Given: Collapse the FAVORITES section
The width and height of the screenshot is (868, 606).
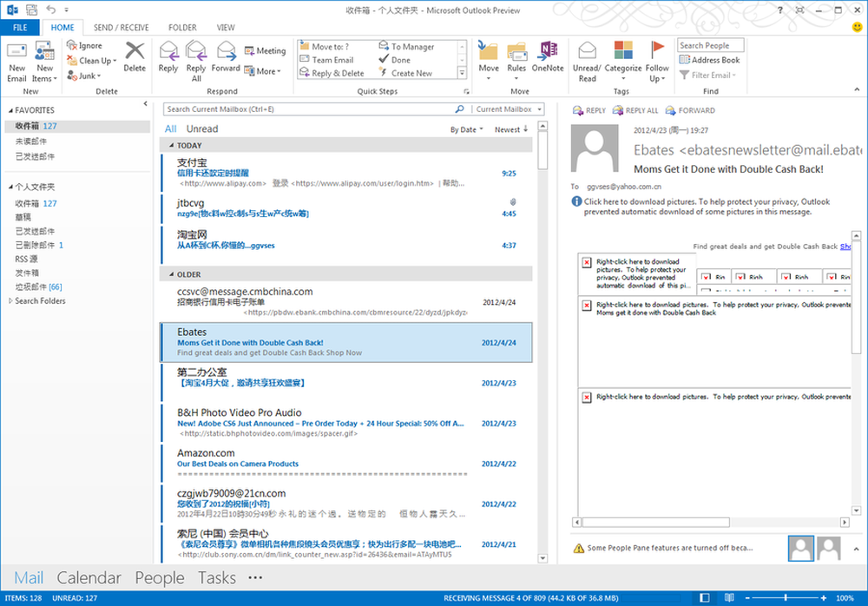Looking at the screenshot, I should (x=10, y=110).
